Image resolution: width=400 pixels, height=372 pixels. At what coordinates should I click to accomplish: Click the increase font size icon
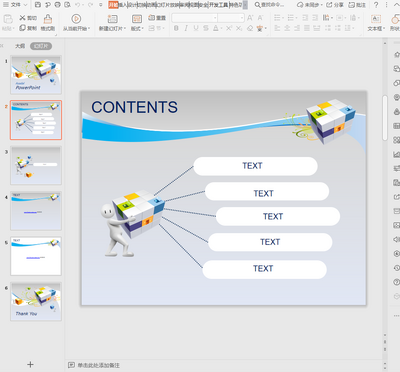tap(250, 18)
